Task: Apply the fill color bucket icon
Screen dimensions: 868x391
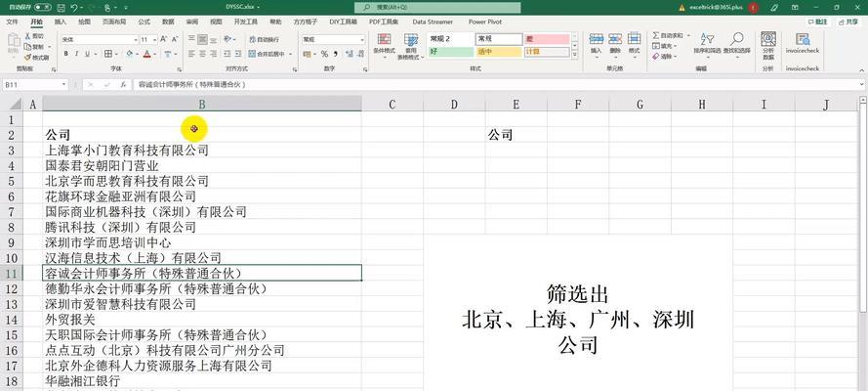Action: pyautogui.click(x=130, y=55)
